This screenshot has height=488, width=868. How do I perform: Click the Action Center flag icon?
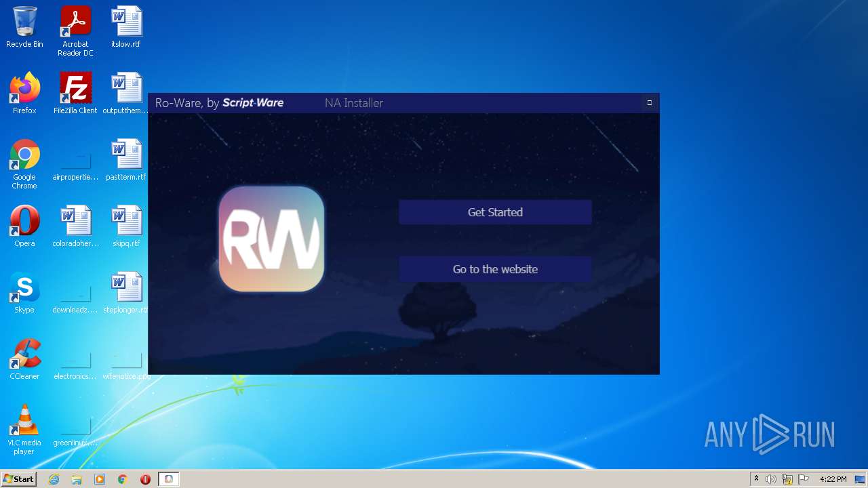804,479
